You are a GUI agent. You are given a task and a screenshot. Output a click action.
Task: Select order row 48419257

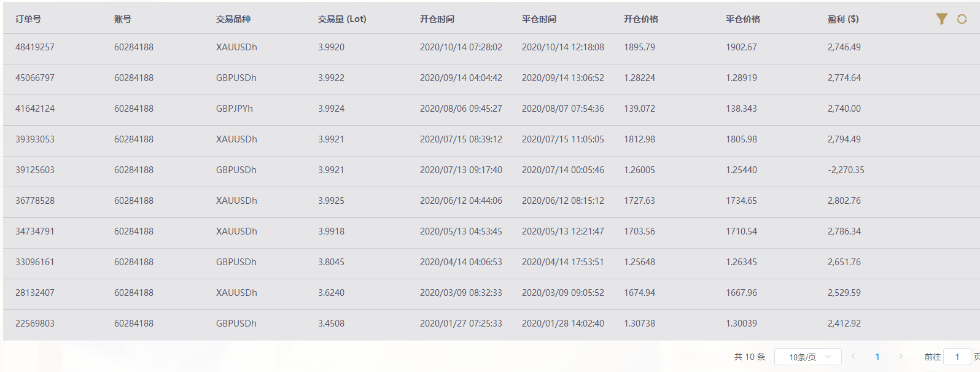coord(491,48)
